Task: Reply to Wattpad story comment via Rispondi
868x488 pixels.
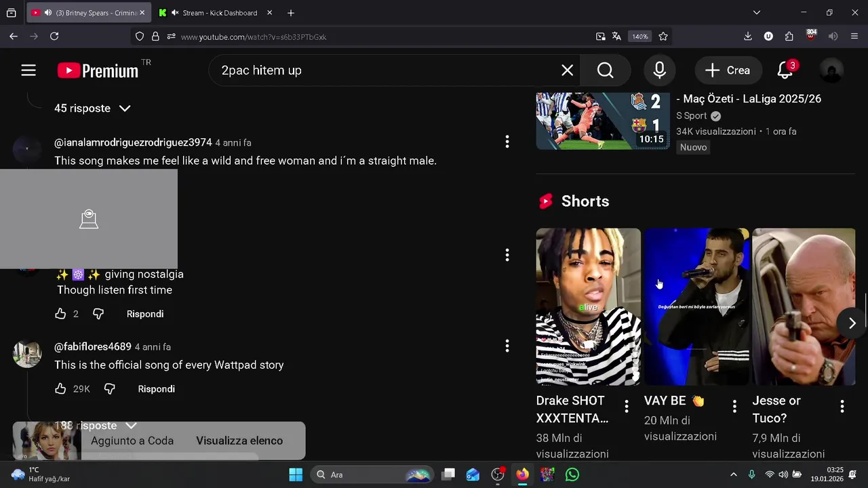Action: (x=157, y=389)
